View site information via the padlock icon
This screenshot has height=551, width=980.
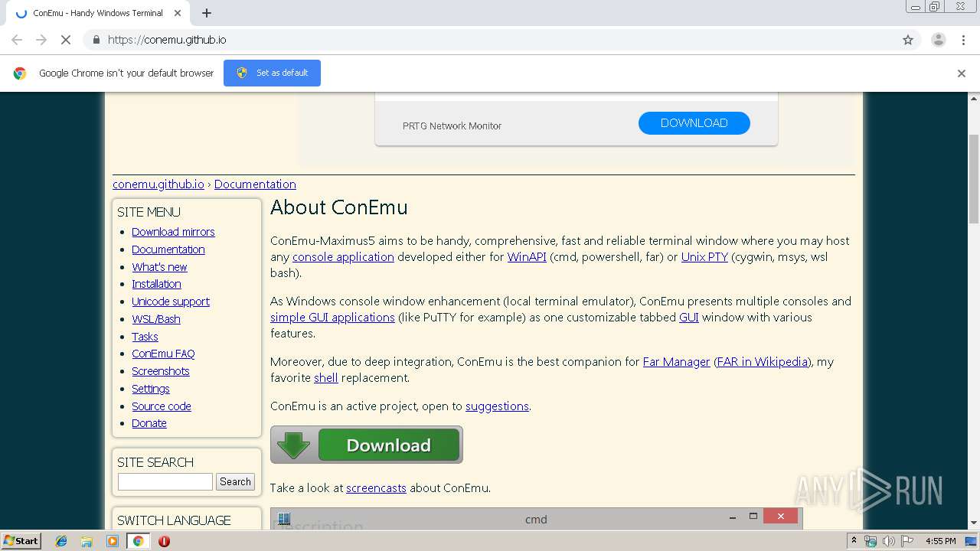tap(96, 40)
